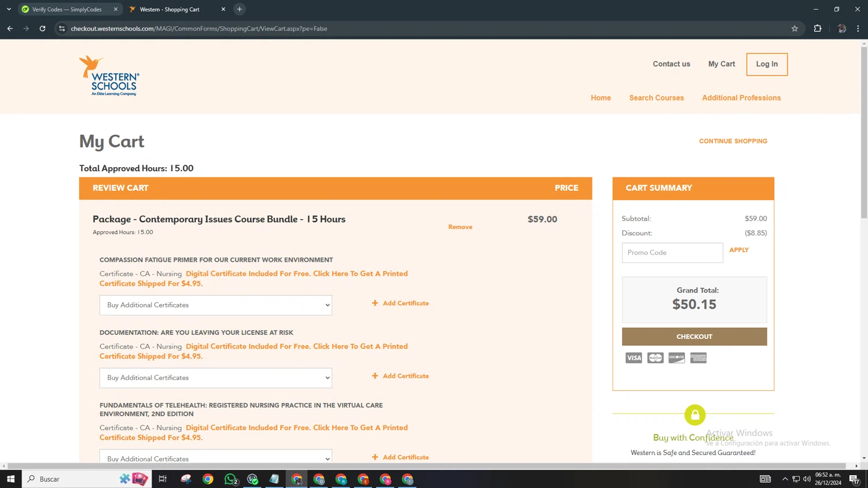This screenshot has height=488, width=868.
Task: Add Certificate for Documentation course
Action: [x=400, y=376]
